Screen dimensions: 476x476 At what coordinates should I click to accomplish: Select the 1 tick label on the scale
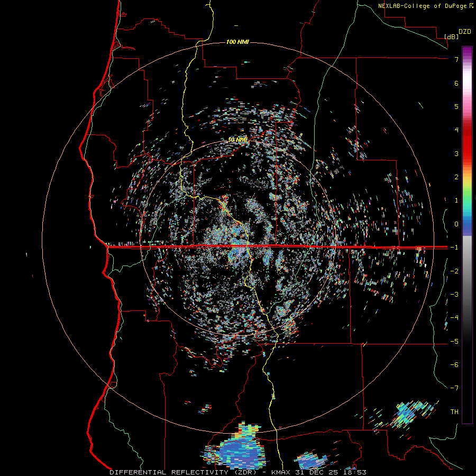click(456, 200)
